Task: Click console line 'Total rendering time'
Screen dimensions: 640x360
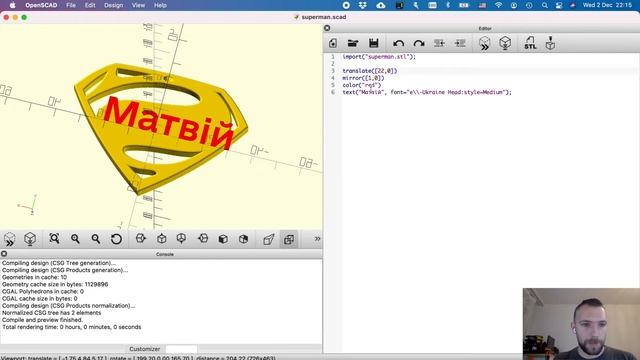Action: 71,327
